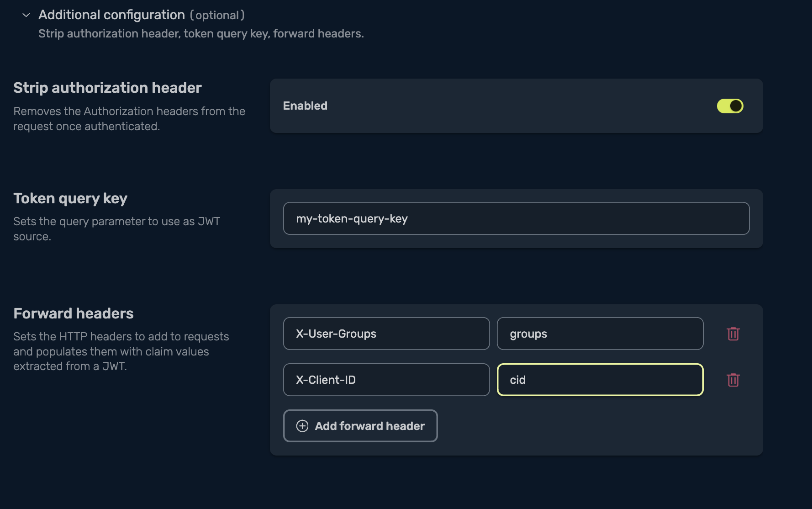Click the Enabled label

[x=305, y=106]
